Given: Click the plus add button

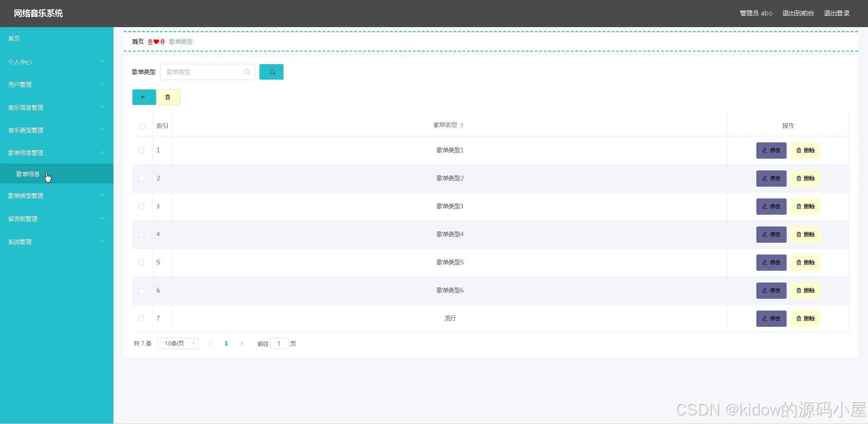Looking at the screenshot, I should [x=144, y=97].
